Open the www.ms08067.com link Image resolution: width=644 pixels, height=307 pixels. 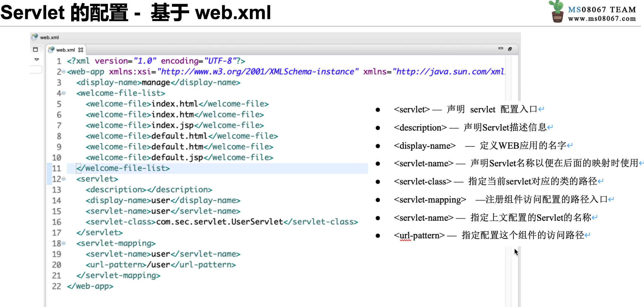602,19
